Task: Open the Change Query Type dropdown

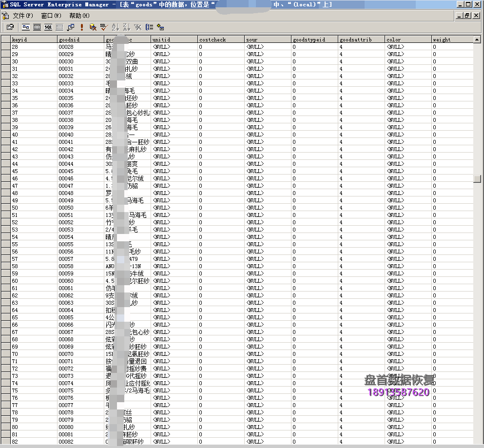Action: click(x=70, y=27)
